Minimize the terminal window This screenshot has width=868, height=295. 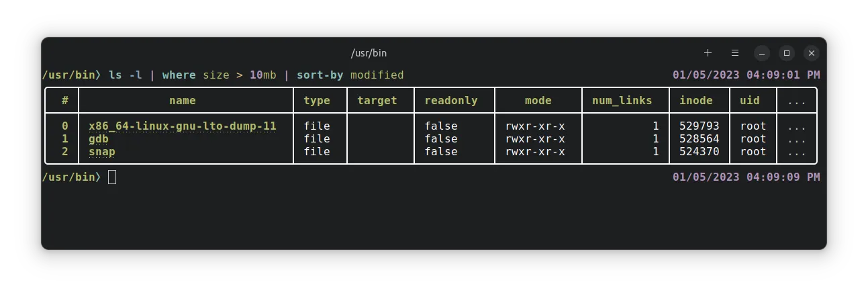tap(761, 53)
